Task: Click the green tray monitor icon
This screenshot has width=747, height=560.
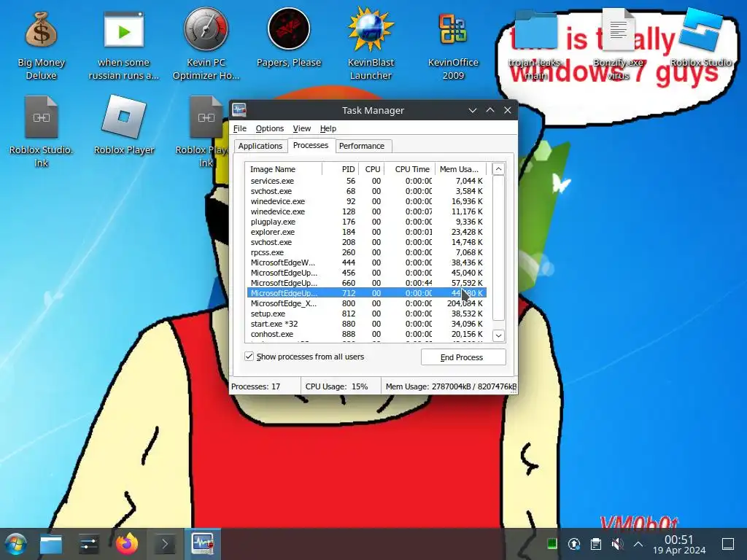Action: pos(552,544)
